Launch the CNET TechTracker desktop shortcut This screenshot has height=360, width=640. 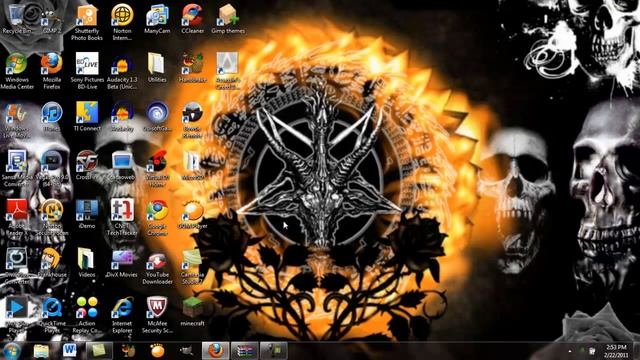122,217
